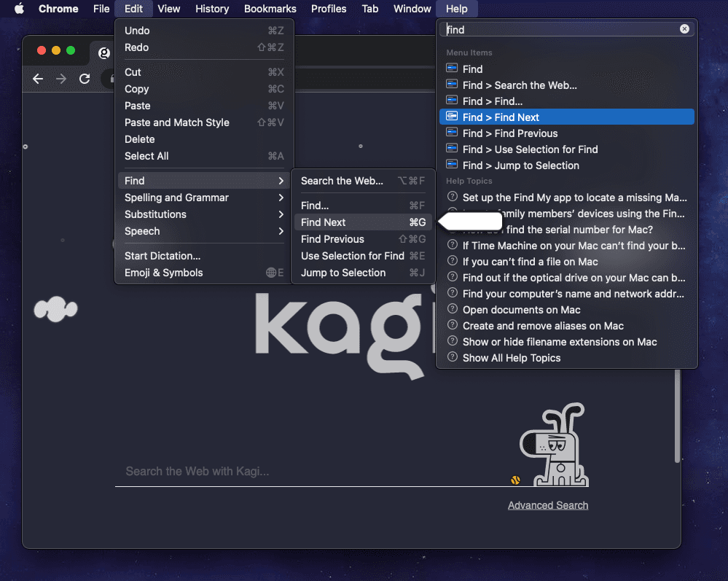Select Find Previous in the Find submenu

pos(363,238)
